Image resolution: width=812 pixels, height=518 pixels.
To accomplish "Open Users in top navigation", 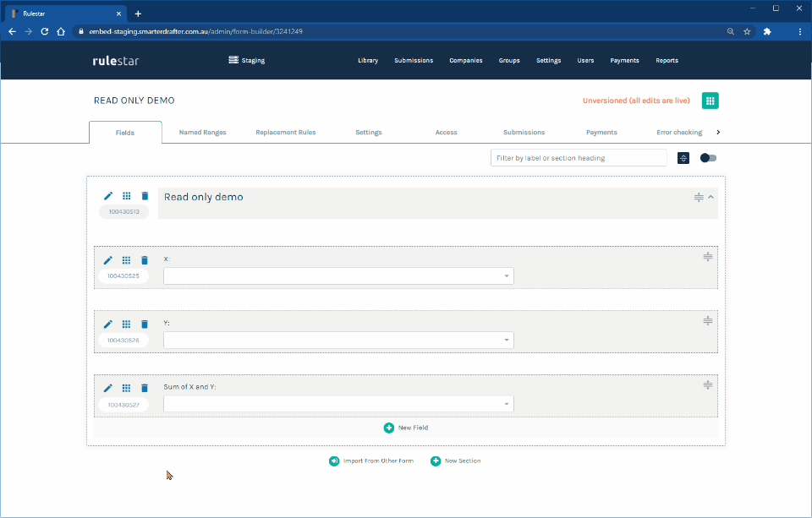I will [x=585, y=61].
